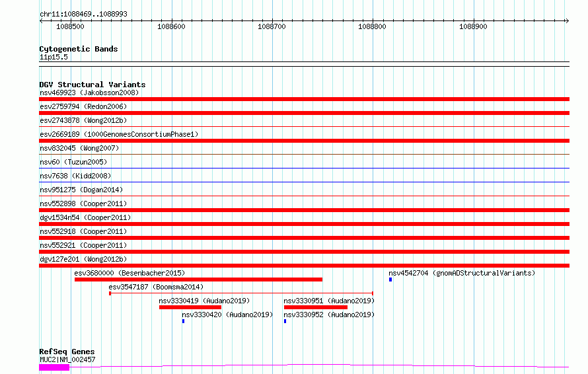The width and height of the screenshot is (588, 374).
Task: Click the blue nsv3330952 marker
Action: pyautogui.click(x=285, y=321)
